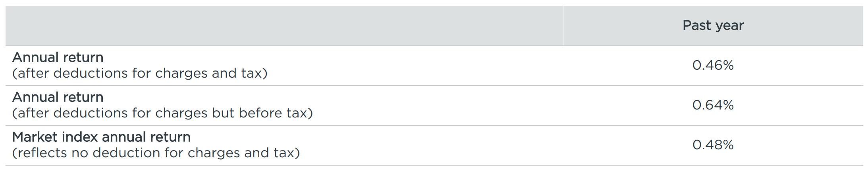Click "Annual return" label above "before tax" note

[x=58, y=98]
